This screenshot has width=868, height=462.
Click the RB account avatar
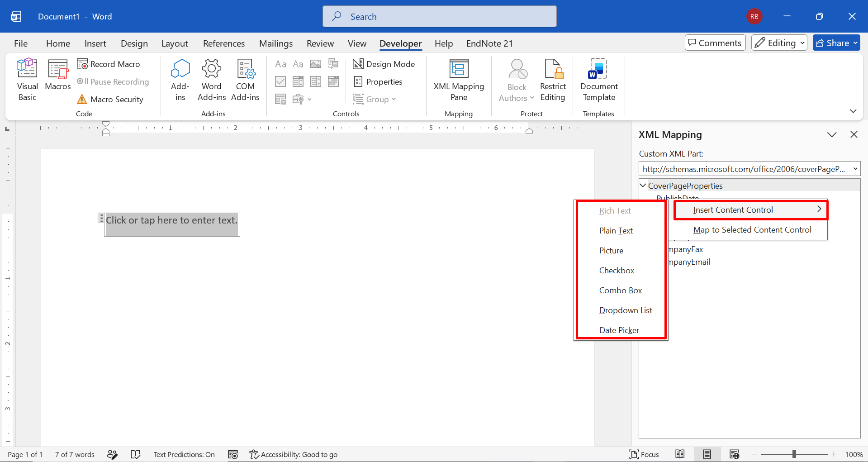(x=754, y=16)
